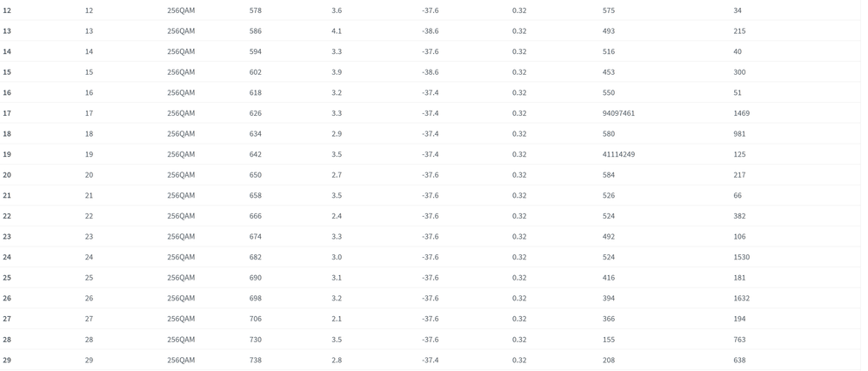Select the count 41114249 in row 19
Screen dimensions: 868x371
(x=618, y=155)
